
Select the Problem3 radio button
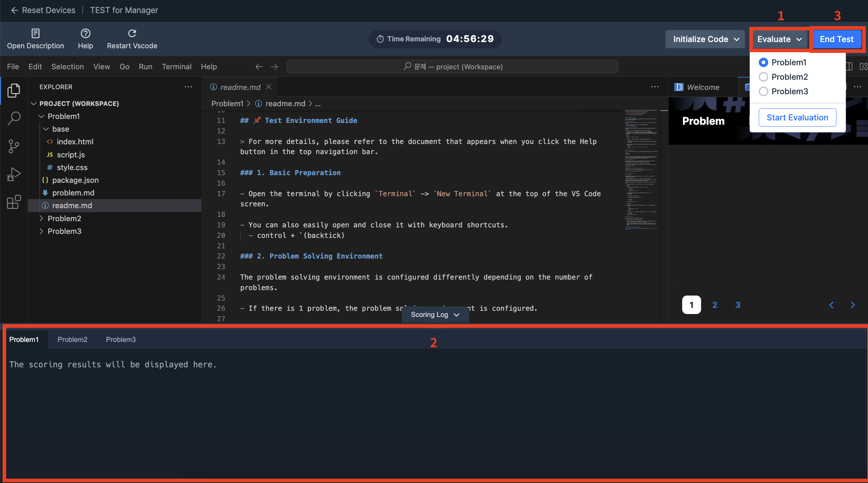point(763,91)
